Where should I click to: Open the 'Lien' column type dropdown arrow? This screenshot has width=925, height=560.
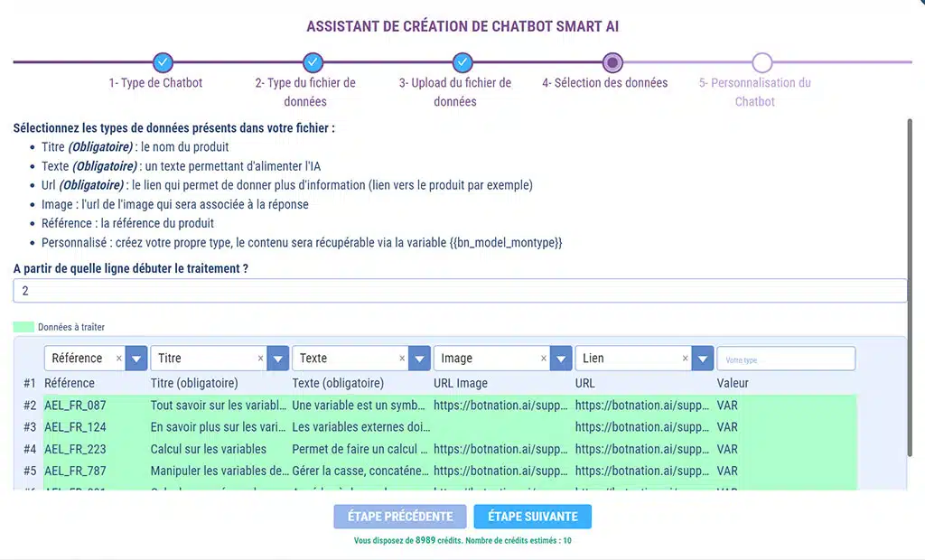point(702,359)
